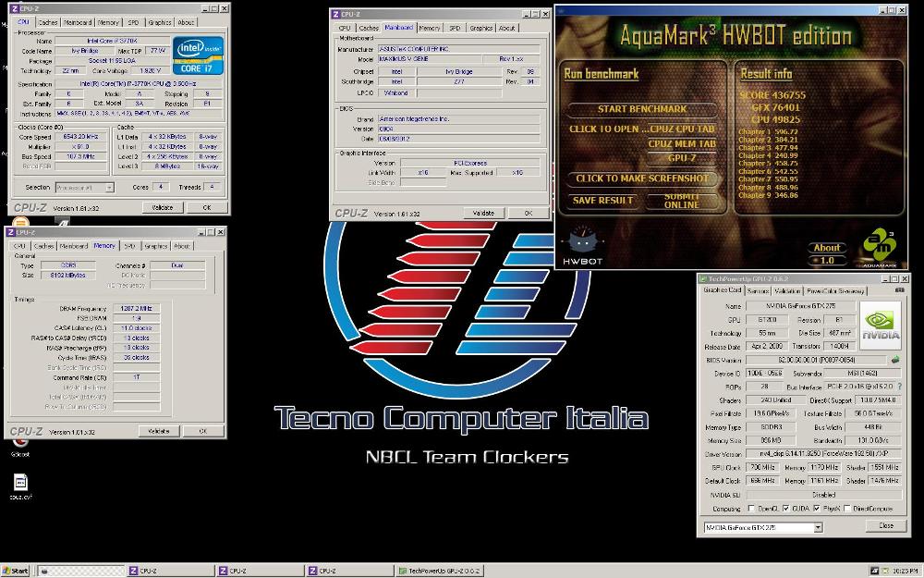Click the MAXIMUS V GENE model field
The width and height of the screenshot is (924, 578).
click(429, 59)
